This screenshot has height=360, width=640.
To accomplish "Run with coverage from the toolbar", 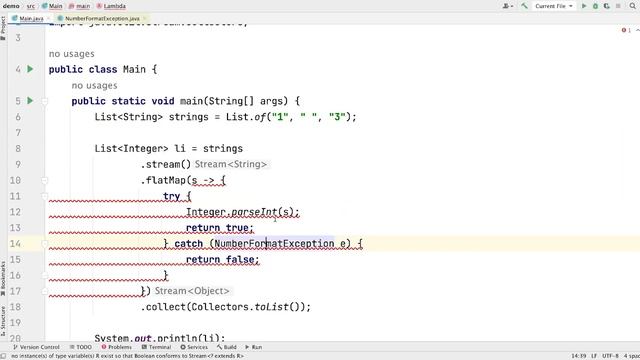I will (x=607, y=6).
